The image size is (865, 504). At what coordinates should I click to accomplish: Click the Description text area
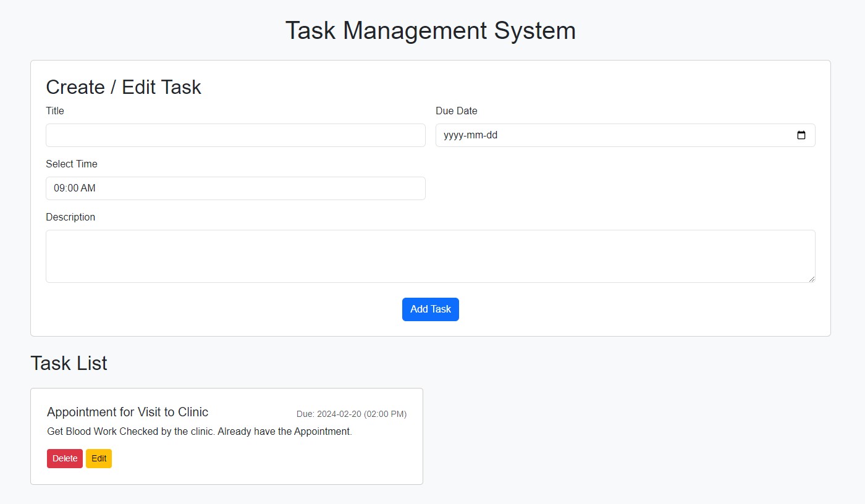click(x=430, y=256)
